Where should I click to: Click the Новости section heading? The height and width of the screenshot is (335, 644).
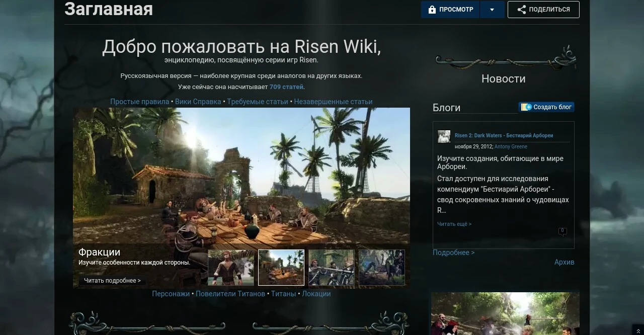503,79
